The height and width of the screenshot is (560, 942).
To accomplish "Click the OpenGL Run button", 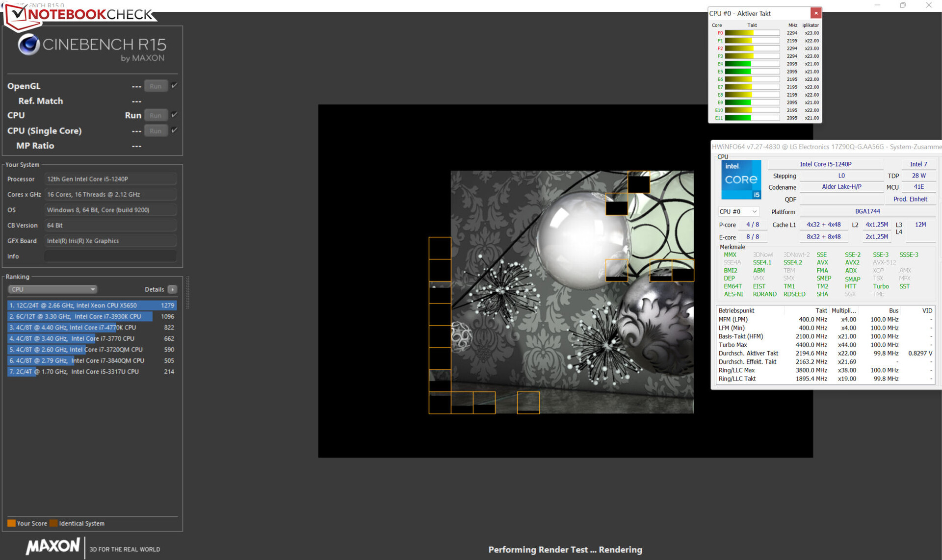I will (156, 86).
